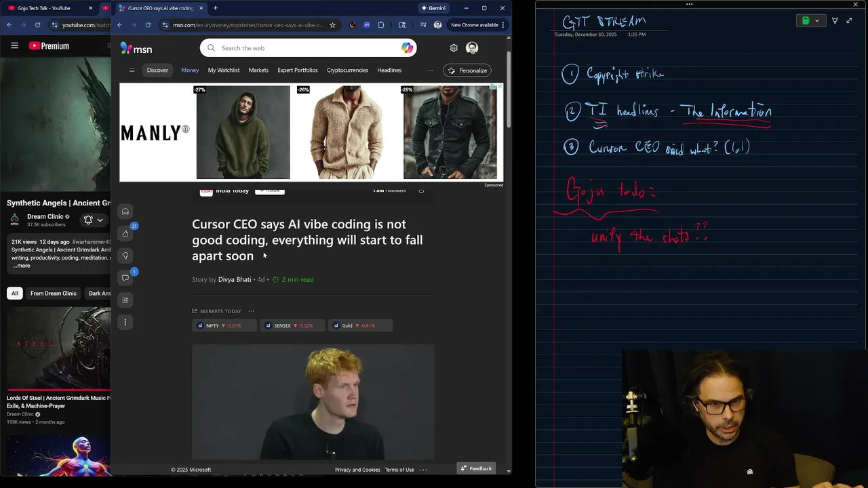Open Expert Portfolios tab
This screenshot has height=488, width=868.
pyautogui.click(x=298, y=70)
